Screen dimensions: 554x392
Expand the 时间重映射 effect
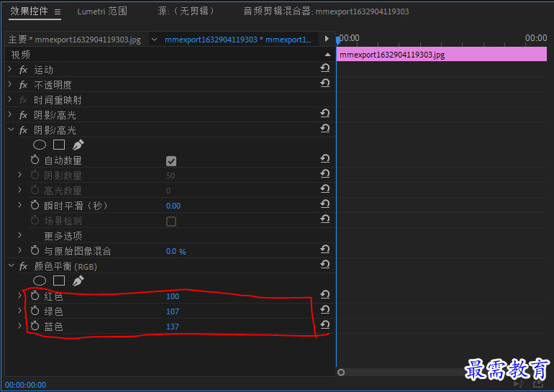[10, 99]
